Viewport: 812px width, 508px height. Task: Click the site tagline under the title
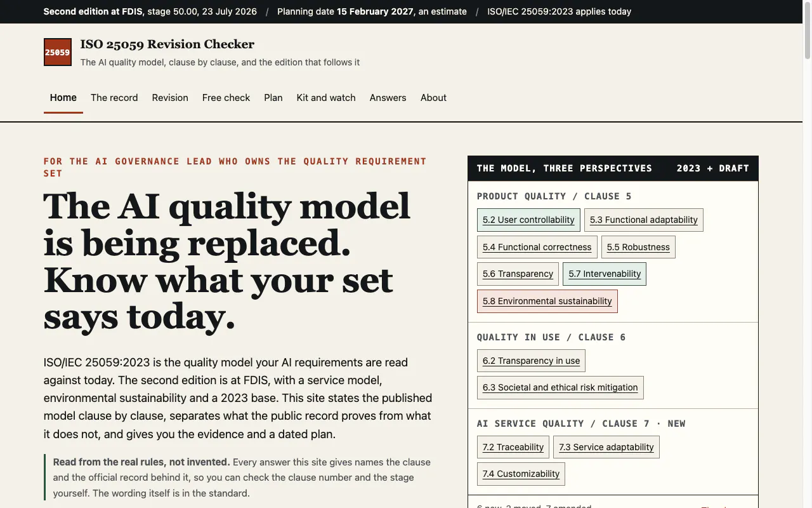tap(219, 62)
